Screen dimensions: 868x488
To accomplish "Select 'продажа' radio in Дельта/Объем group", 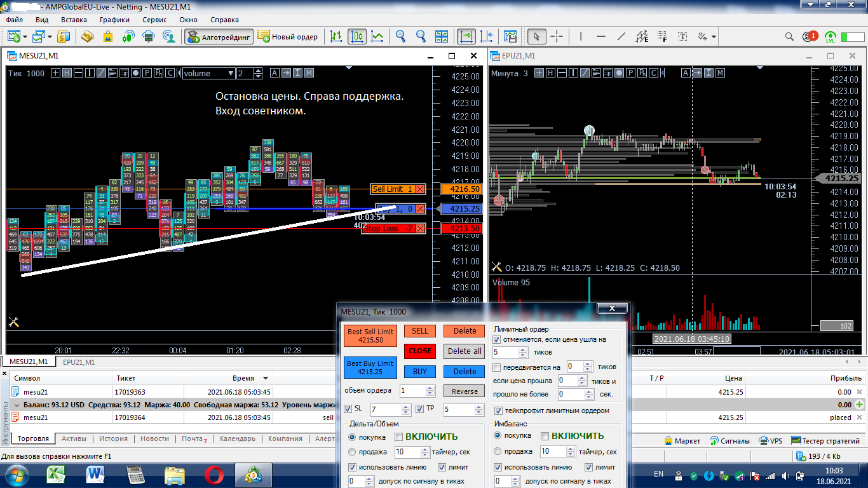I will tap(352, 452).
